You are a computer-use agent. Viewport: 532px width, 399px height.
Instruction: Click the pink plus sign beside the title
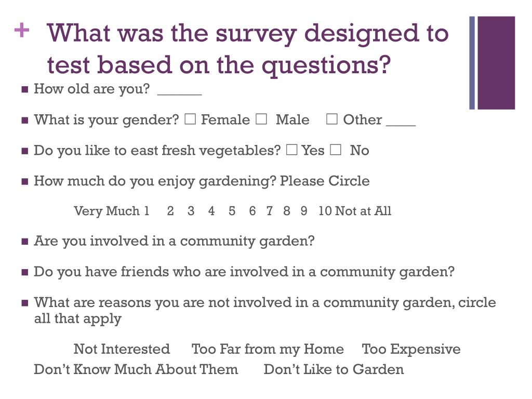coord(22,30)
